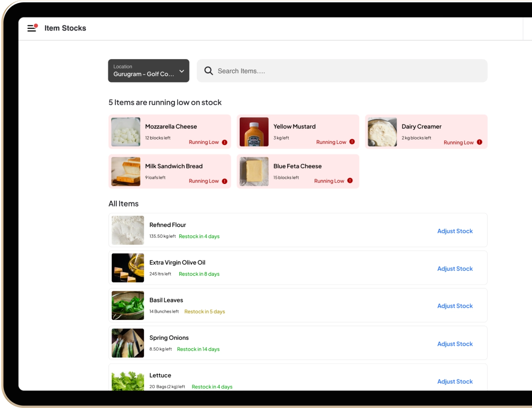Click Mozzarella Cheese red alert icon
Viewport: 532px width, 408px height.
(224, 142)
